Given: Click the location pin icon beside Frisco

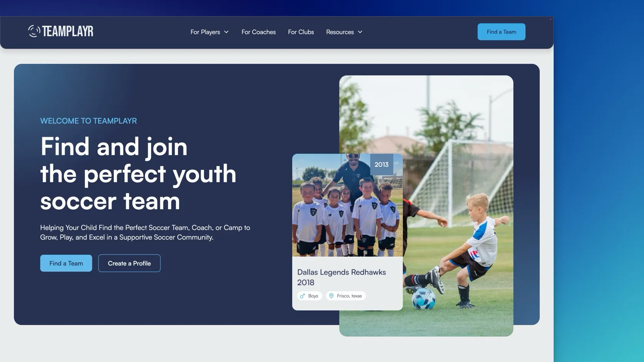Looking at the screenshot, I should point(331,296).
